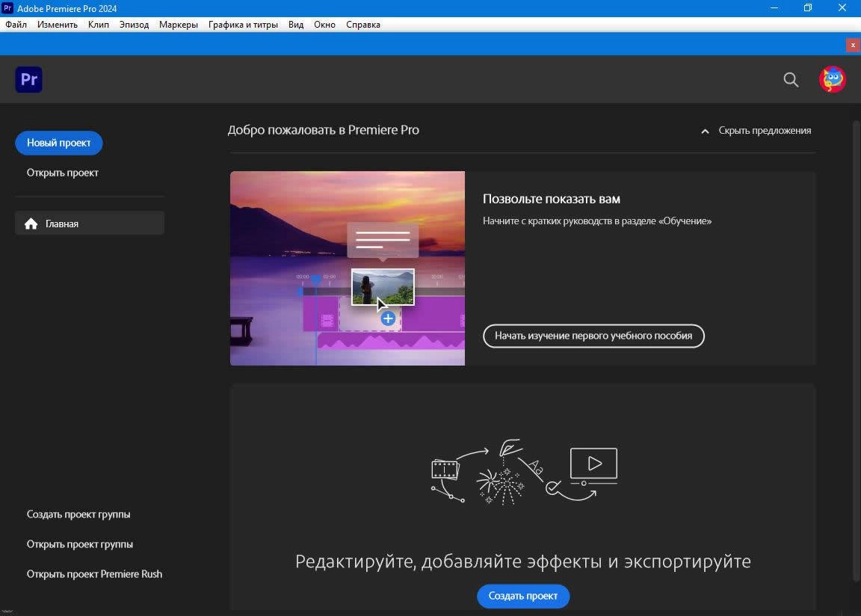Close the Premiere Pro window
Image resolution: width=861 pixels, height=616 pixels.
point(842,8)
